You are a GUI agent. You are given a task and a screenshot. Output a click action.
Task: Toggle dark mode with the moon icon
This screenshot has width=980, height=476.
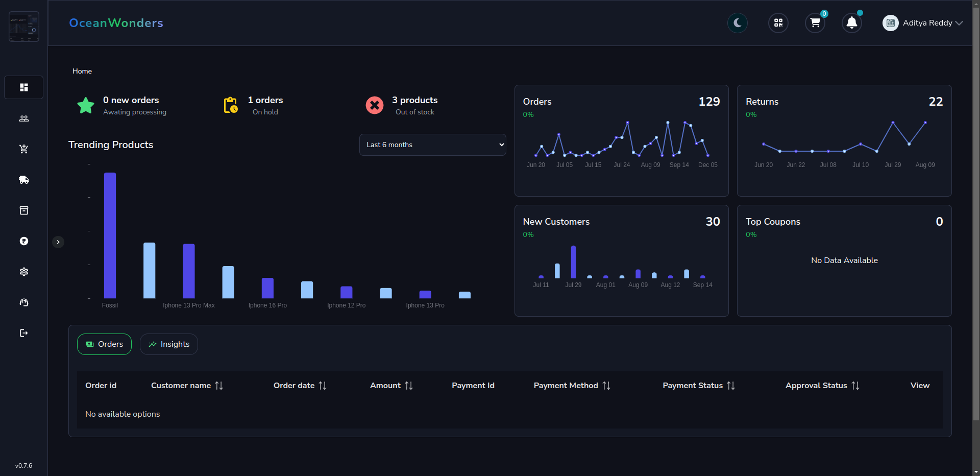tap(738, 23)
